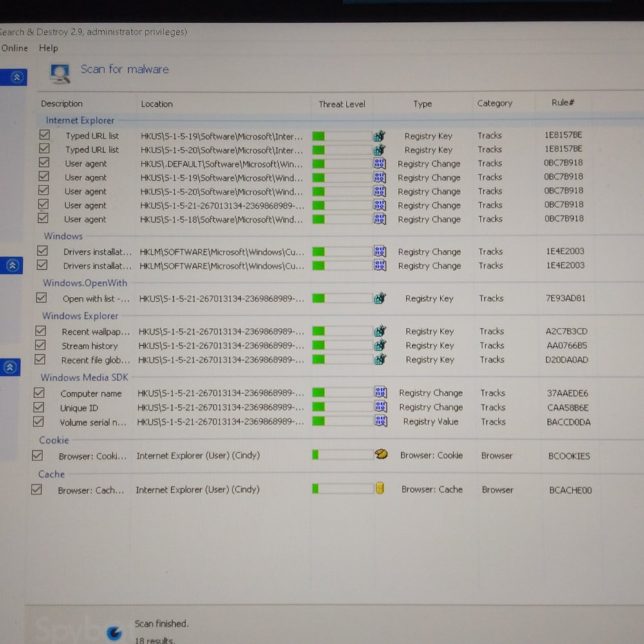Image resolution: width=644 pixels, height=644 pixels.
Task: Click the Scan for malware magnifier icon
Action: point(60,73)
